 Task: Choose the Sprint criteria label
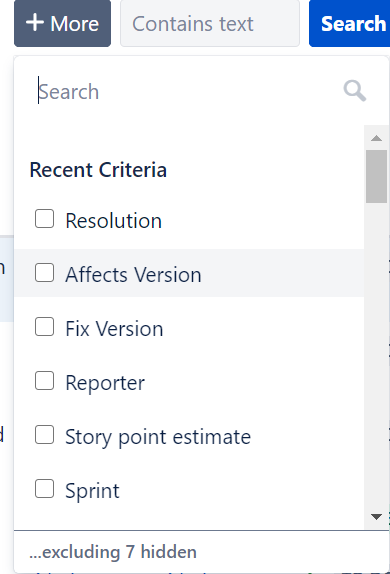pos(92,491)
